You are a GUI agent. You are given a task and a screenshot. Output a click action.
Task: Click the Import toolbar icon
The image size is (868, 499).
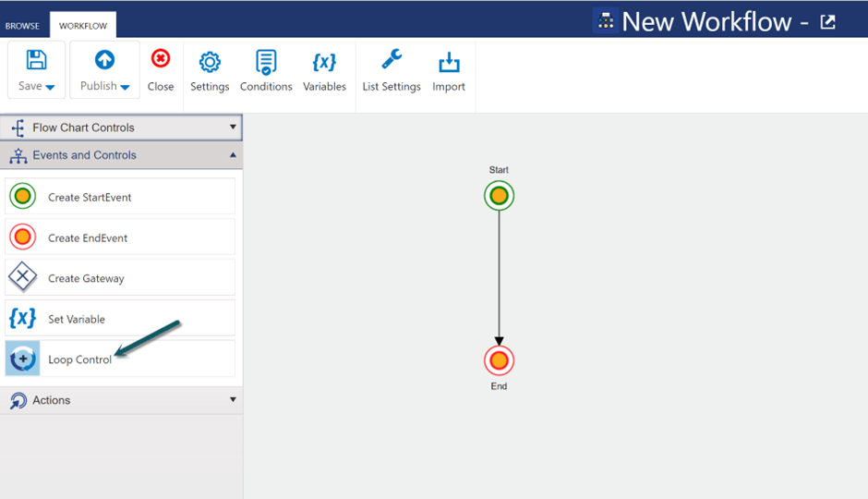point(449,63)
